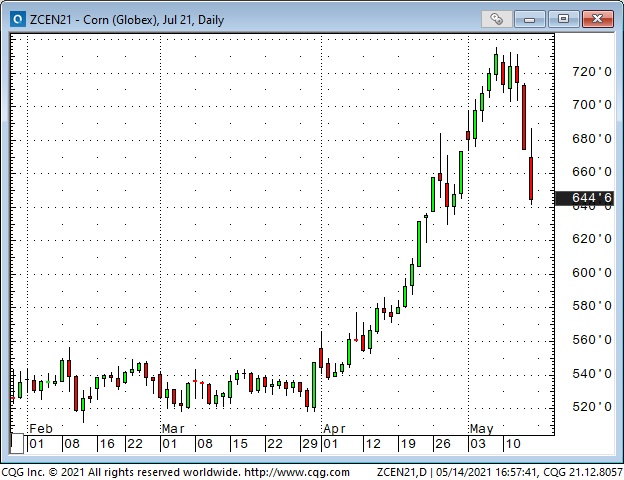Click the timestamp 05/14/2021 16:57:41 in footer

(486, 472)
